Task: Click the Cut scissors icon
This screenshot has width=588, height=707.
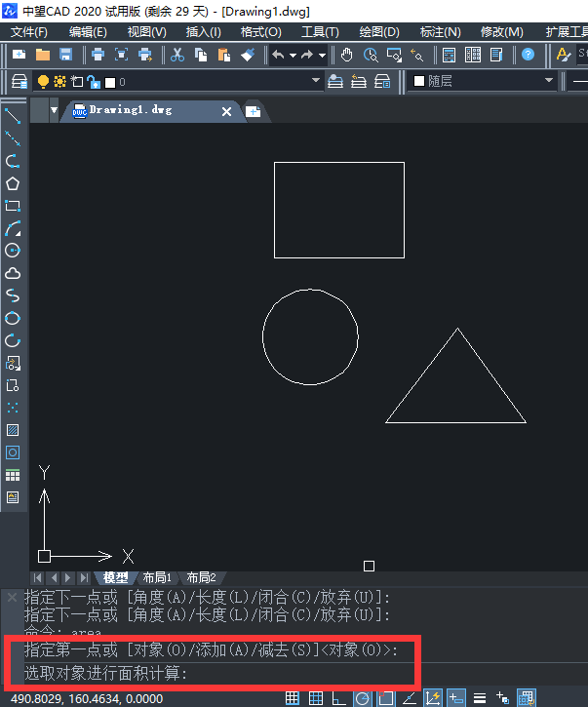Action: tap(176, 55)
